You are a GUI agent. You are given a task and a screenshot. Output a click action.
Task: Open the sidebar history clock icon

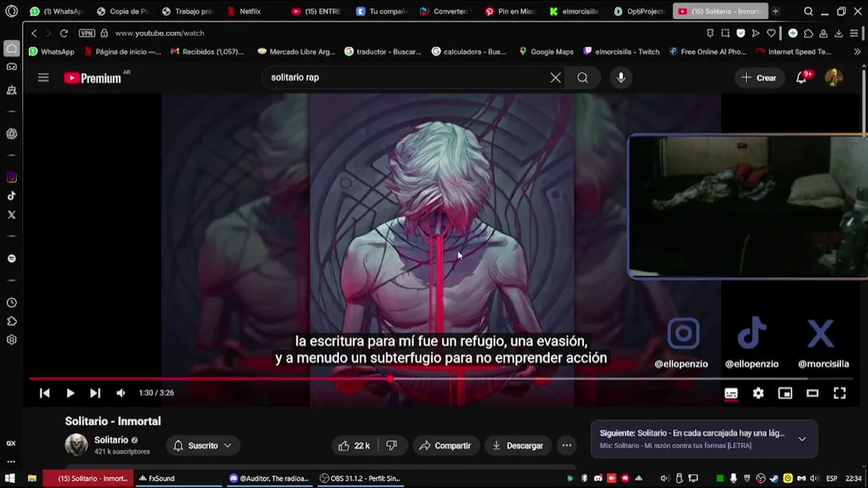(12, 303)
